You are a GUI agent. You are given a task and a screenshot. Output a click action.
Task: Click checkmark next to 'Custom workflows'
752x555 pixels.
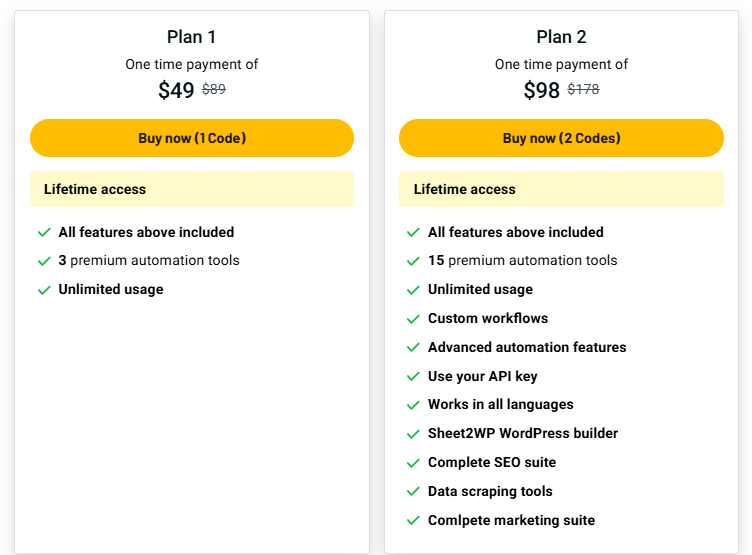[x=413, y=319]
